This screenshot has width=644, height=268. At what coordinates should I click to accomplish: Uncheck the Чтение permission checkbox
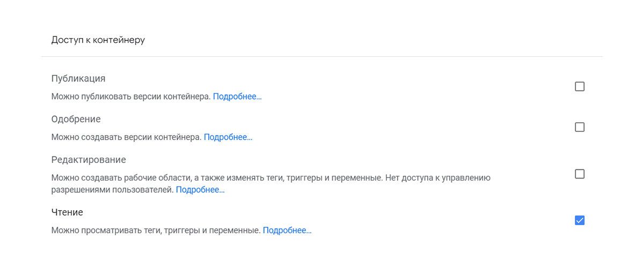click(x=580, y=220)
